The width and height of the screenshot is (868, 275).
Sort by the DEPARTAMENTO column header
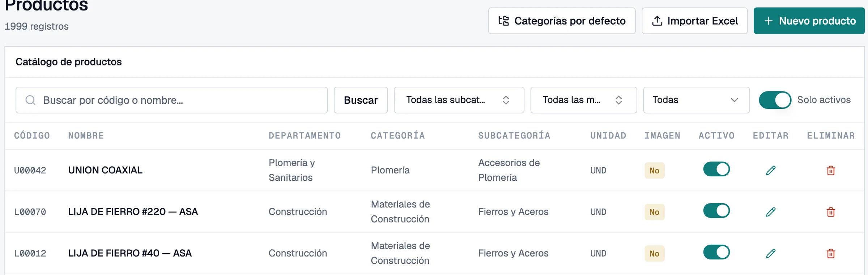pos(305,136)
